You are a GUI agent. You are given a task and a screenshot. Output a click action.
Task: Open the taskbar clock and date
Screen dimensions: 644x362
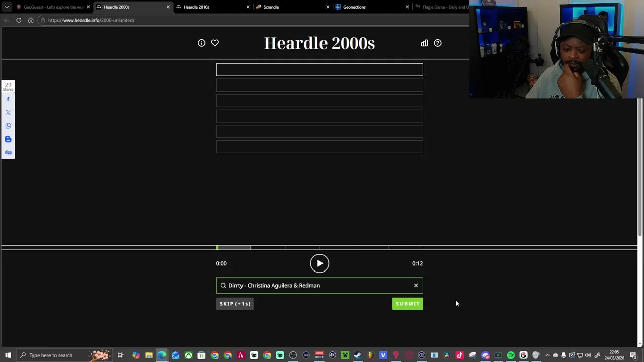click(614, 355)
